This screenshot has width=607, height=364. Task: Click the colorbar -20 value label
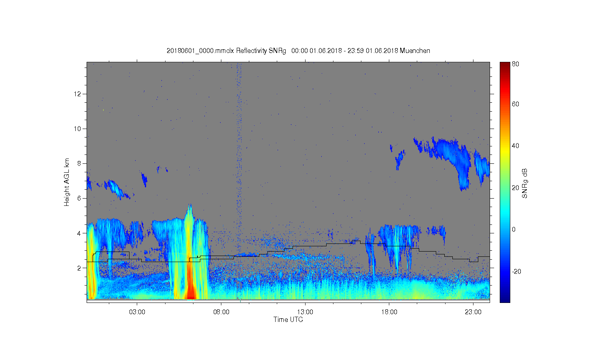(516, 271)
